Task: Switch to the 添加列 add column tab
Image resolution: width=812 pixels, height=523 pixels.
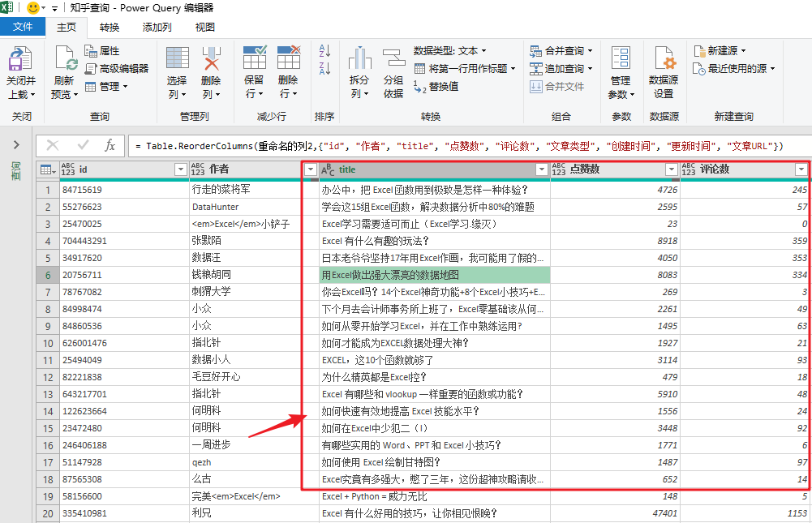Action: [x=157, y=27]
